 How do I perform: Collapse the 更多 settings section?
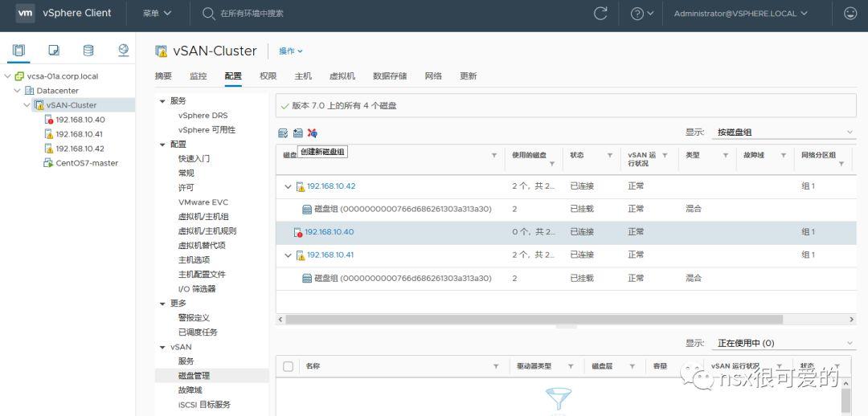(162, 304)
